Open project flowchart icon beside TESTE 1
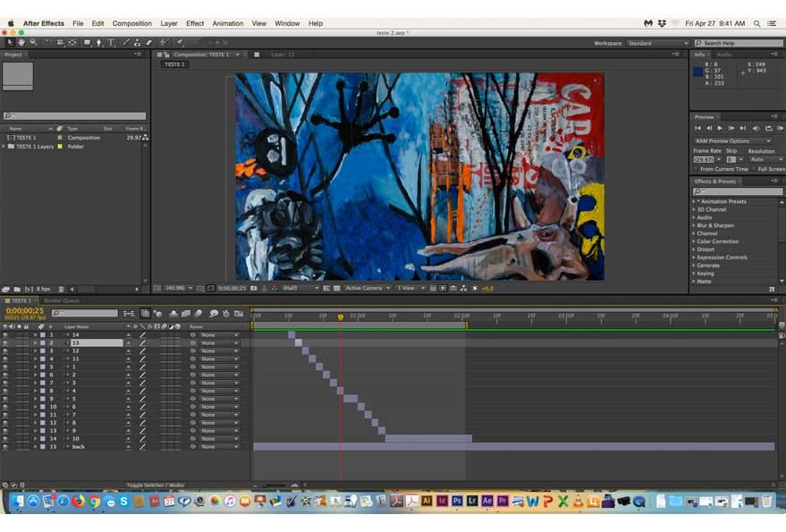 click(146, 138)
